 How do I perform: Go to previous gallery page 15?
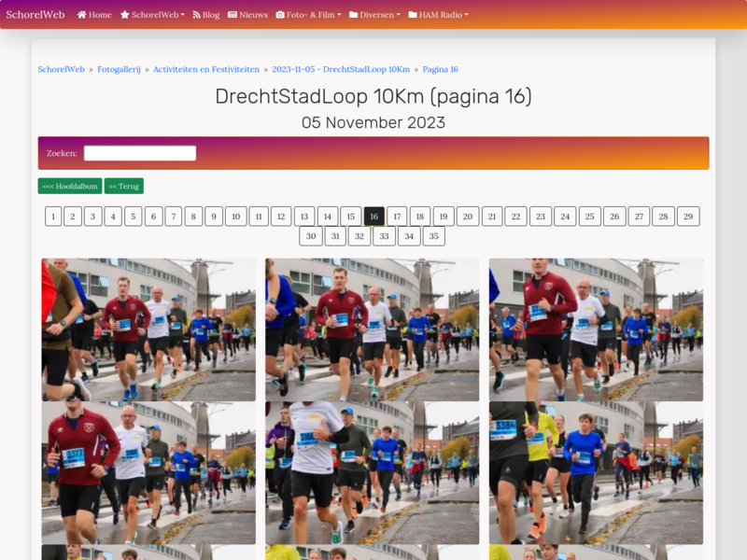tap(351, 217)
